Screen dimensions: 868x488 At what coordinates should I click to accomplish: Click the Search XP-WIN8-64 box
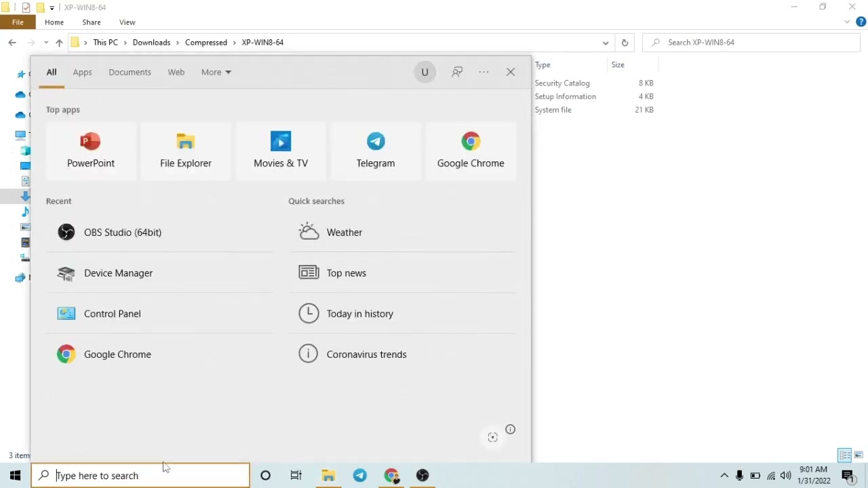pyautogui.click(x=751, y=42)
